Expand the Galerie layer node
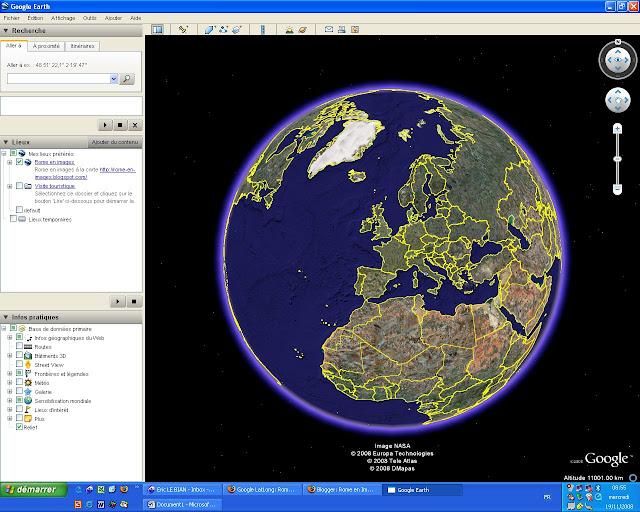640x512 pixels. click(10, 392)
